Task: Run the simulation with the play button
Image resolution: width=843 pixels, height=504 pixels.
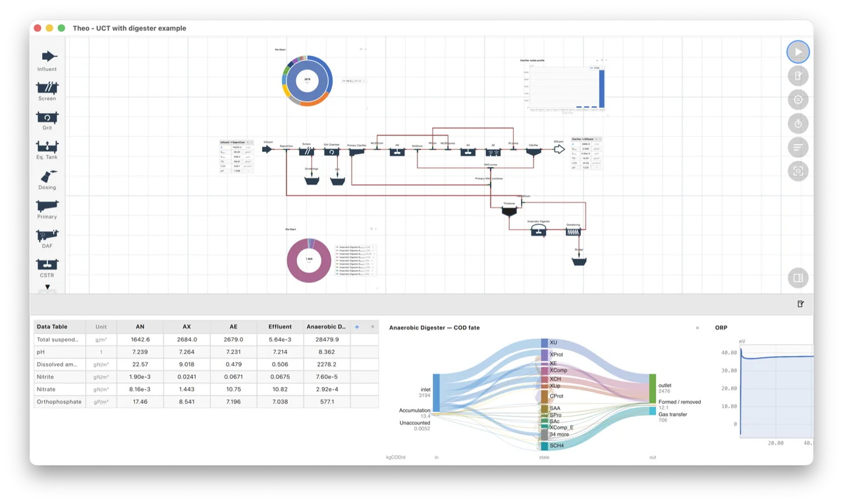Action: [x=798, y=52]
